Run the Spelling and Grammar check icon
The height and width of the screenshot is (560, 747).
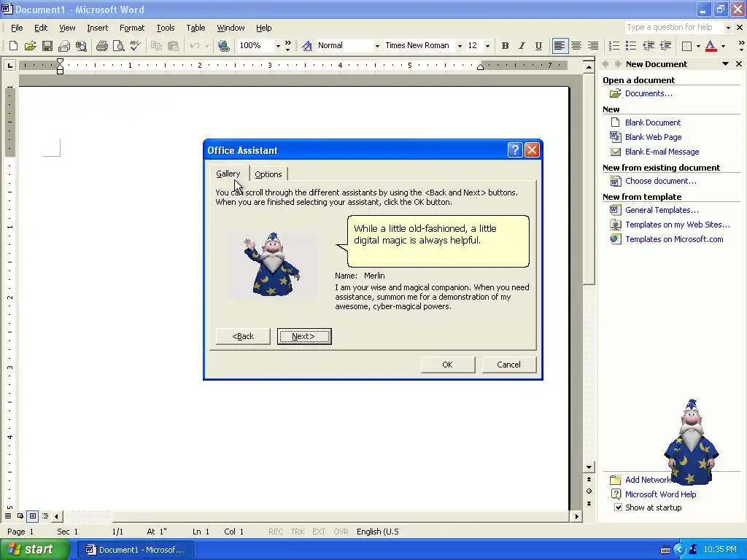click(135, 46)
